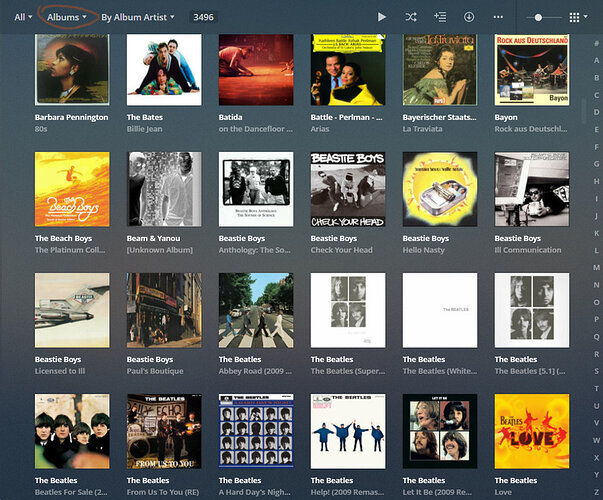Viewport: 603px width, 500px height.
Task: Open The Beatles [5.1] album cover
Action: [532, 310]
